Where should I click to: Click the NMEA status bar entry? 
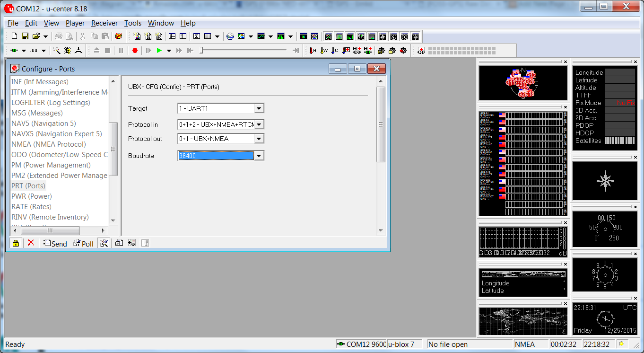(x=531, y=344)
